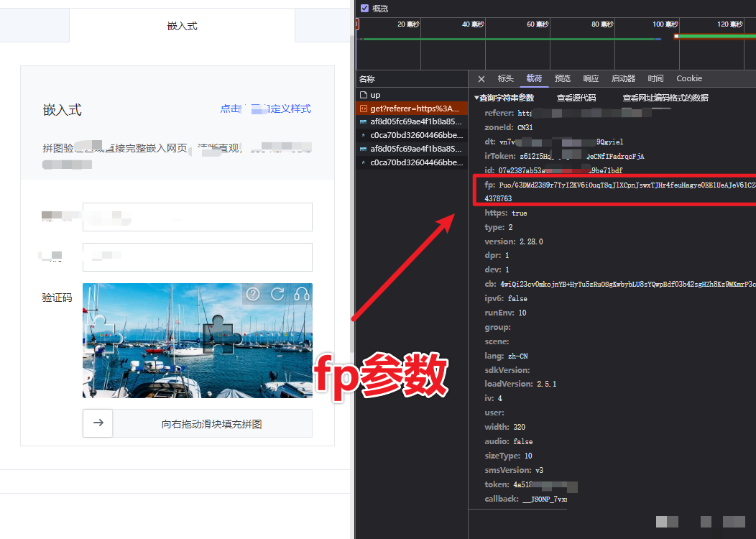The height and width of the screenshot is (539, 756).
Task: Select the get?referer request in list
Action: point(414,109)
